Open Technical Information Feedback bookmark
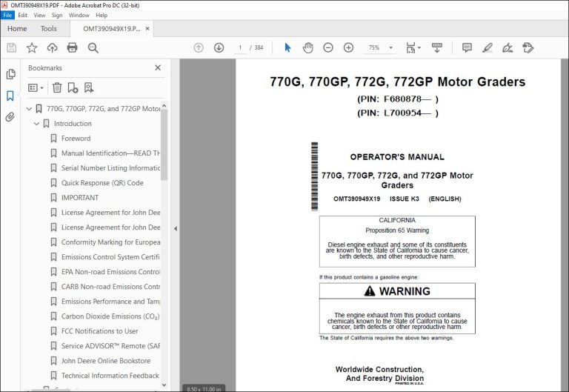This screenshot has height=392, width=569. coord(110,376)
